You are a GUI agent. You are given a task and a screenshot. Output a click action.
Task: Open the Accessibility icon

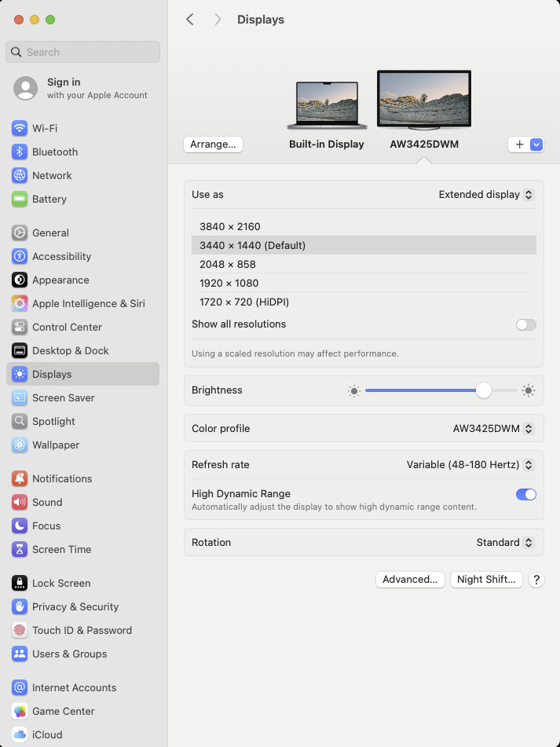click(x=20, y=256)
